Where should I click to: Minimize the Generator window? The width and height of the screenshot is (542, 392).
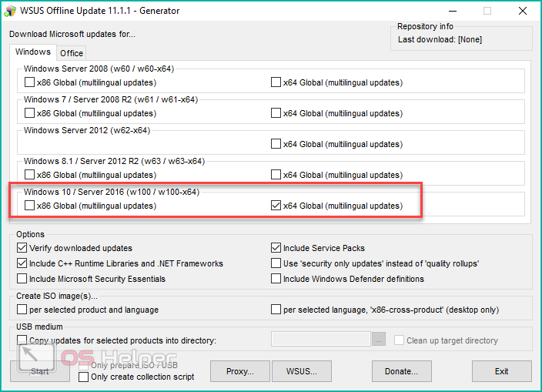453,11
